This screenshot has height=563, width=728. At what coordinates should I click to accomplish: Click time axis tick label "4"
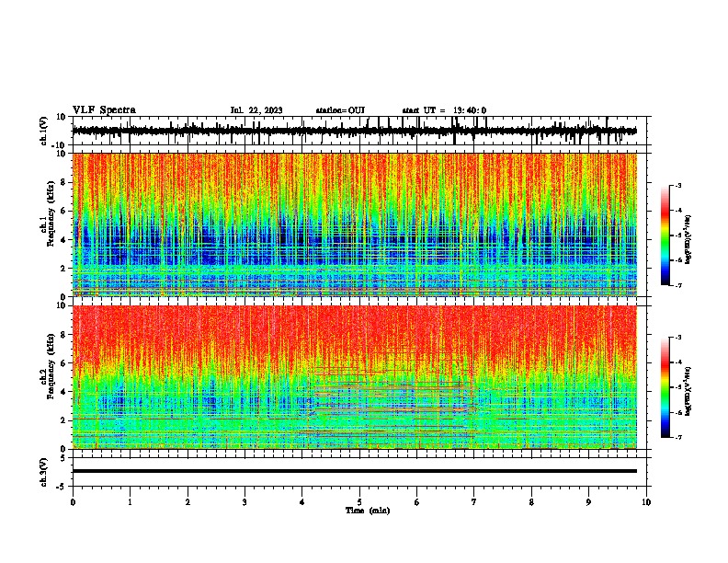click(301, 502)
